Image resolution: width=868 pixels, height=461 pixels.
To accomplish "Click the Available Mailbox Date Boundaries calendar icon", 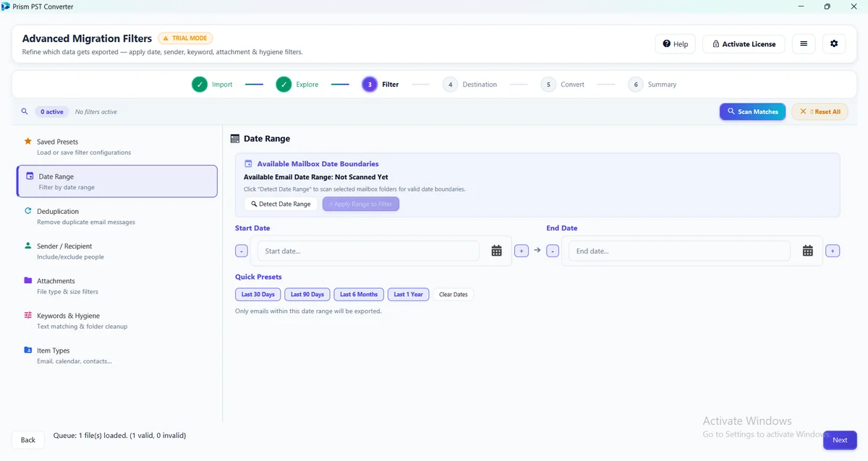I will coord(249,164).
